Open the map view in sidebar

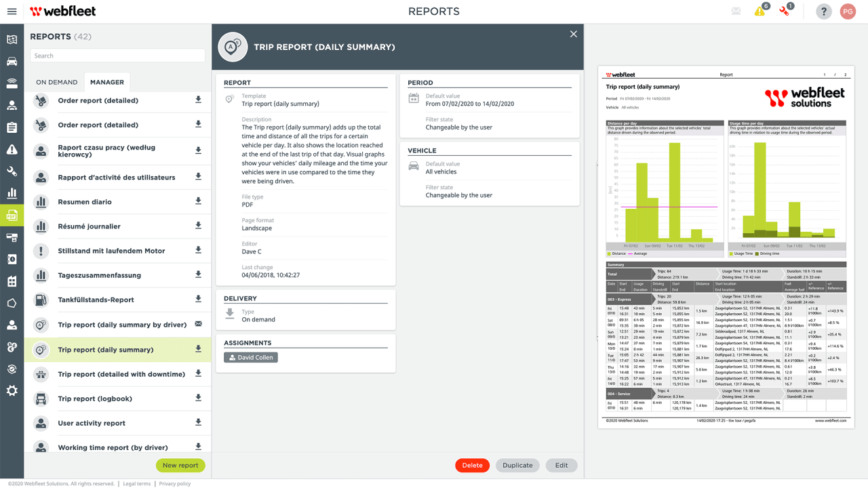12,39
